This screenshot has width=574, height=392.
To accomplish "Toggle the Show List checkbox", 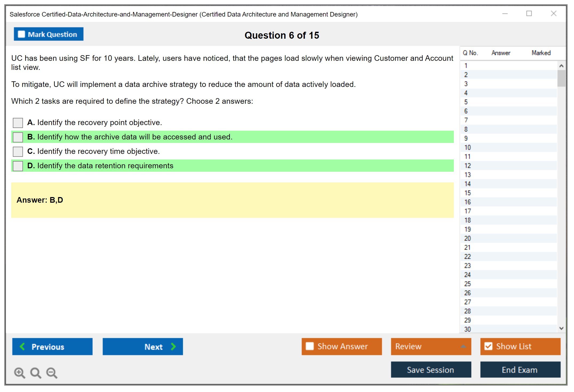I will pos(488,346).
